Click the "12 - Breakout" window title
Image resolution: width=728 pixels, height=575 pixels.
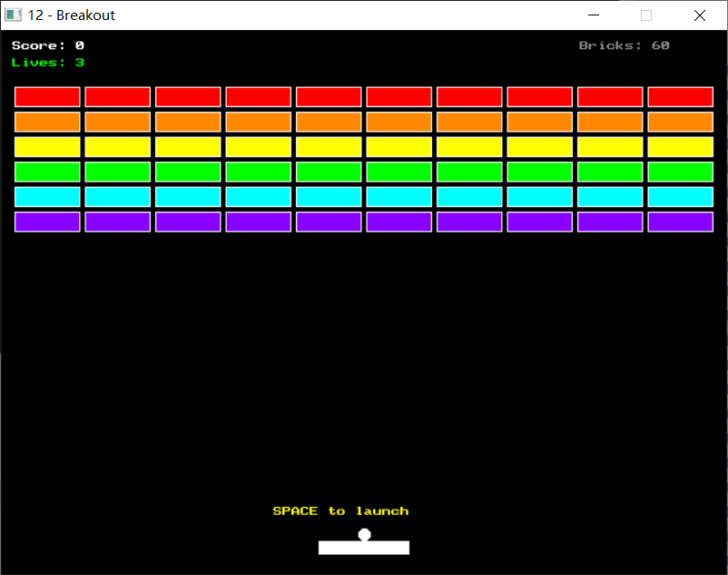click(72, 15)
